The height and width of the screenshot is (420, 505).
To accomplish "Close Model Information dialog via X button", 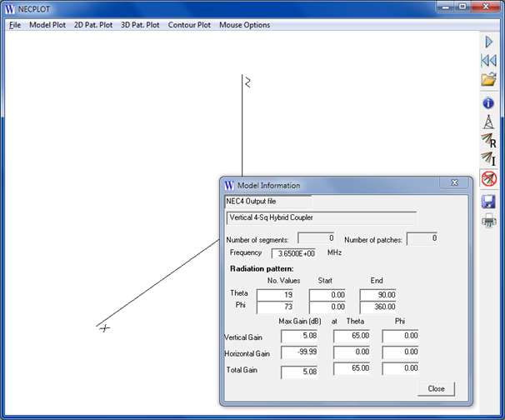I will 454,182.
